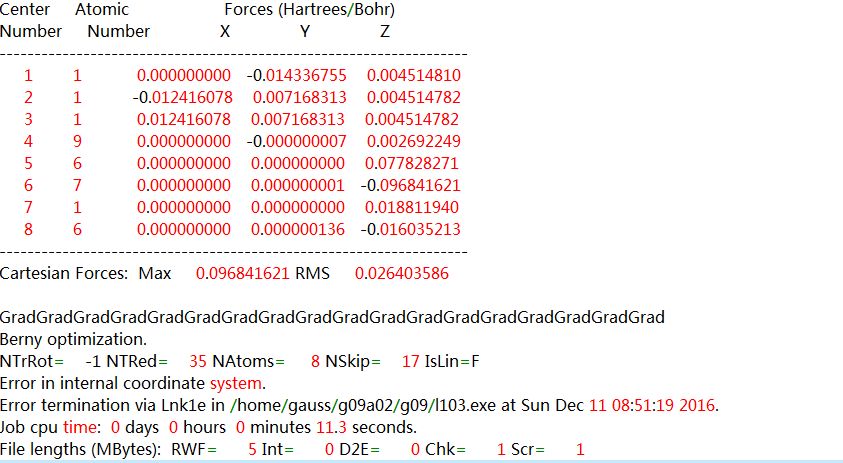Click the '11.3 seconds' cpu time value
Viewport: 843px width, 463px height.
pos(366,428)
